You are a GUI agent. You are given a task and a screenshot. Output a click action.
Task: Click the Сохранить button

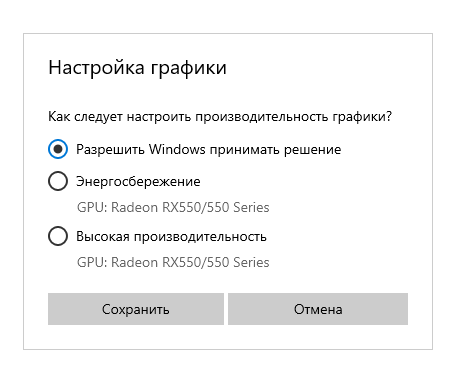136,309
